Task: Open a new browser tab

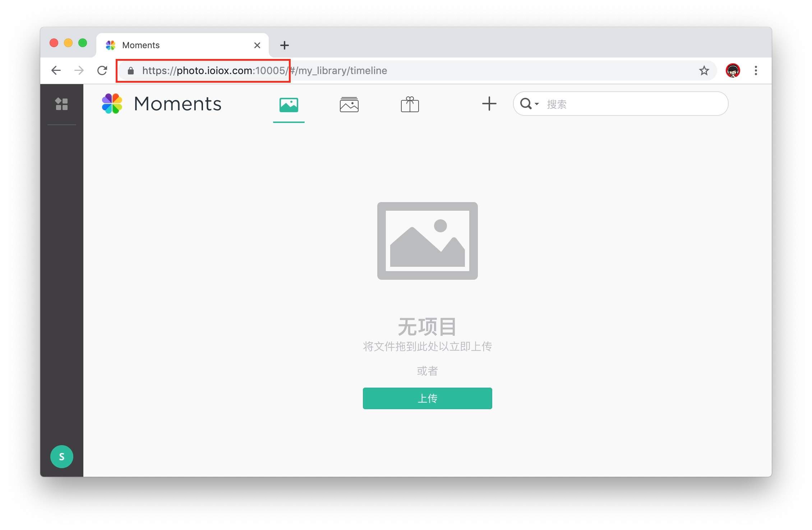Action: [x=284, y=45]
